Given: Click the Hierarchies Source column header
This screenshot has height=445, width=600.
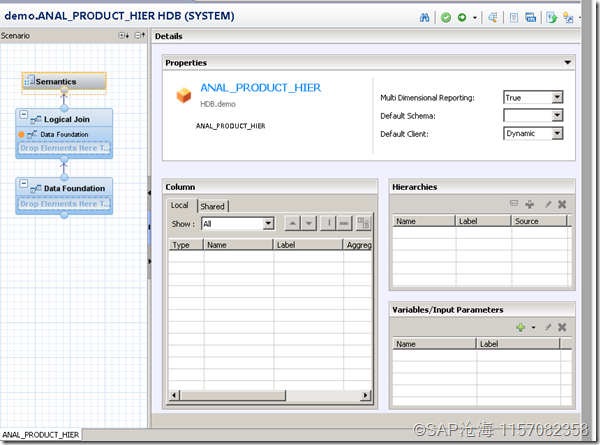Looking at the screenshot, I should coord(539,221).
